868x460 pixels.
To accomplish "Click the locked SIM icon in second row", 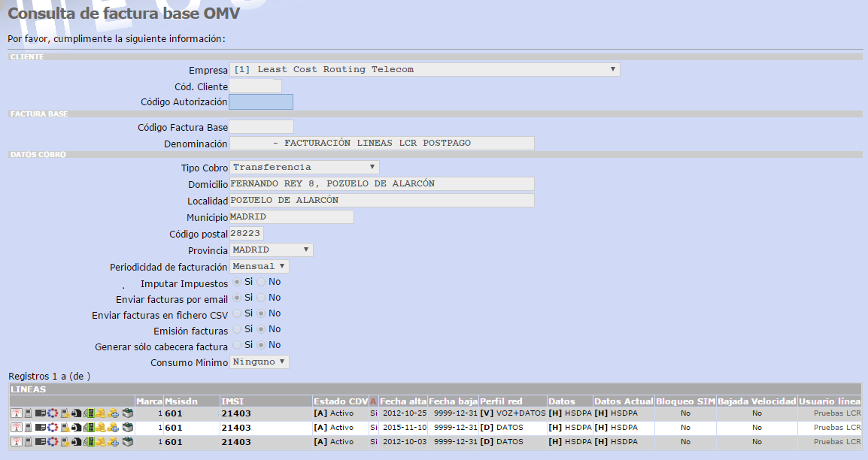I will [77, 428].
